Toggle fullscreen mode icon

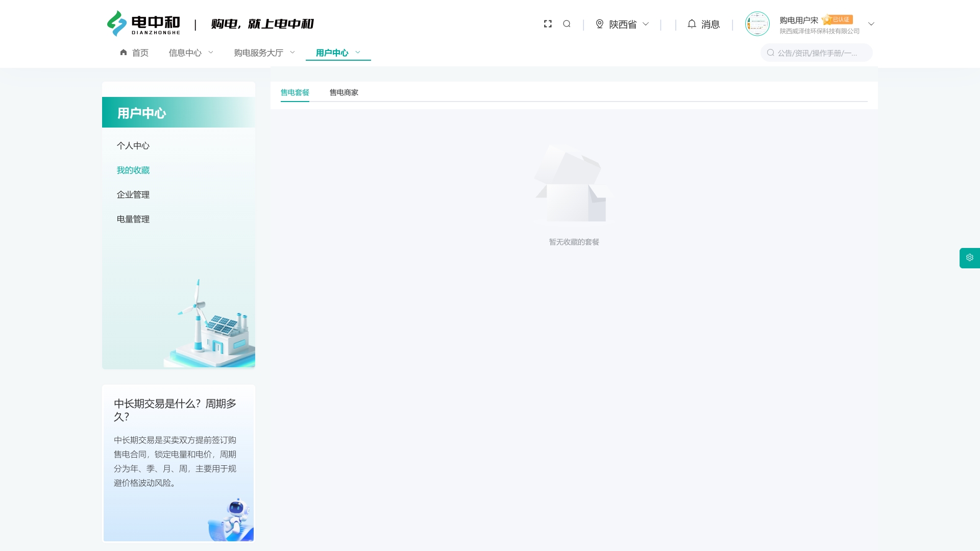(x=548, y=24)
